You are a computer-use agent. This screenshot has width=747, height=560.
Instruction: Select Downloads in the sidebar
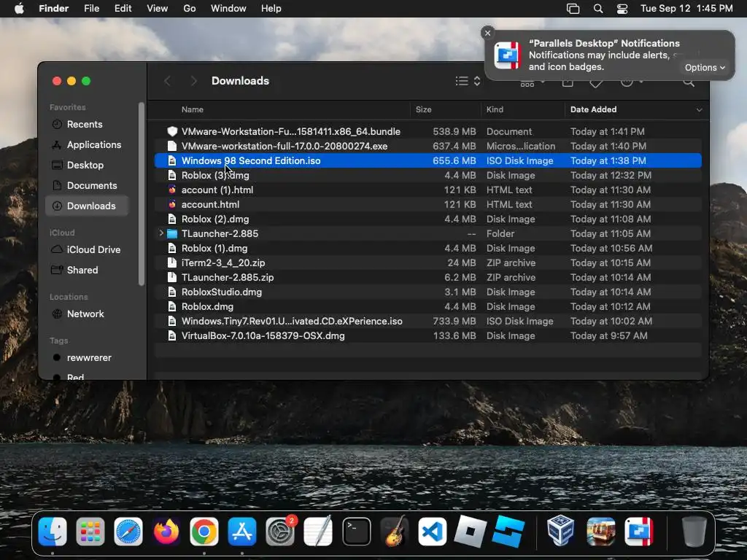tap(87, 206)
